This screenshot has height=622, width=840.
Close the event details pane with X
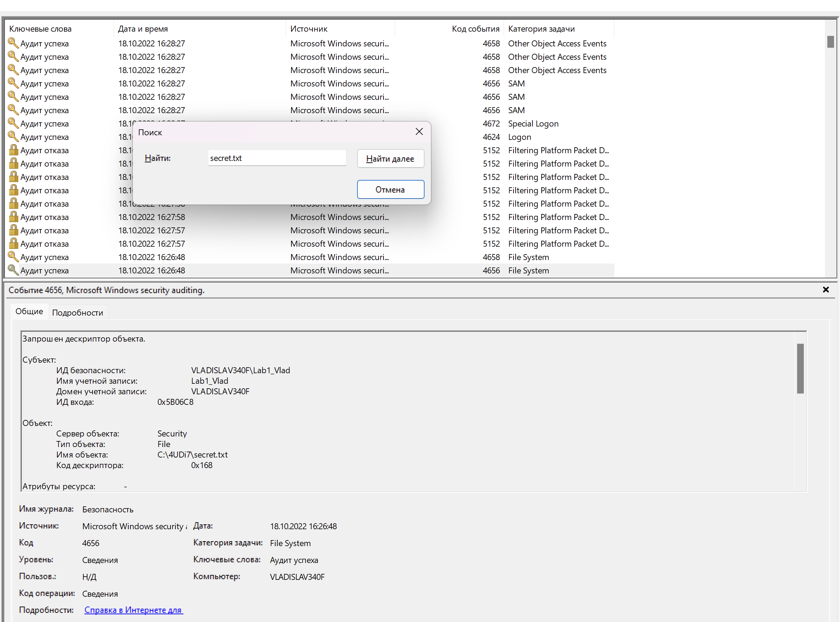coord(826,290)
